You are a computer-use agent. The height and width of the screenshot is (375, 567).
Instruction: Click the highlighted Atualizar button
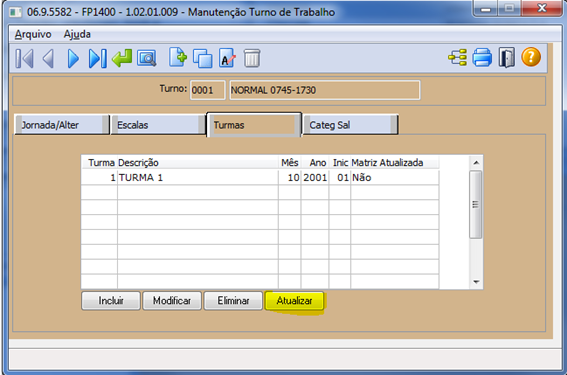click(294, 301)
